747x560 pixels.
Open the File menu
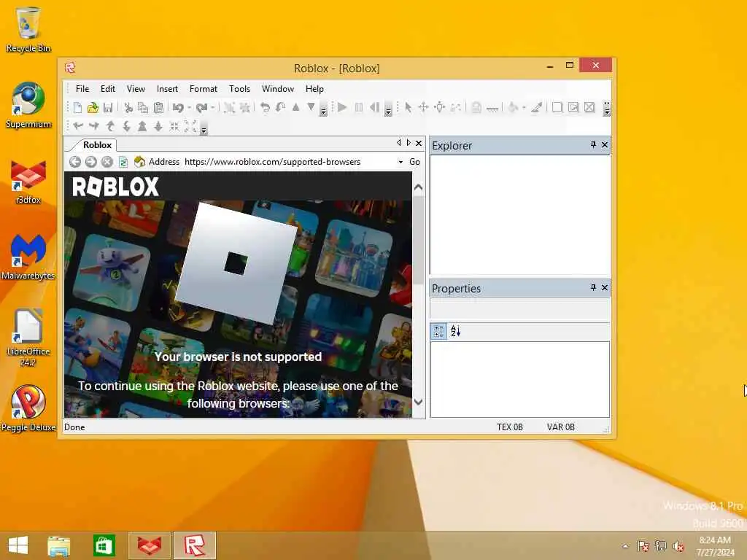82,88
